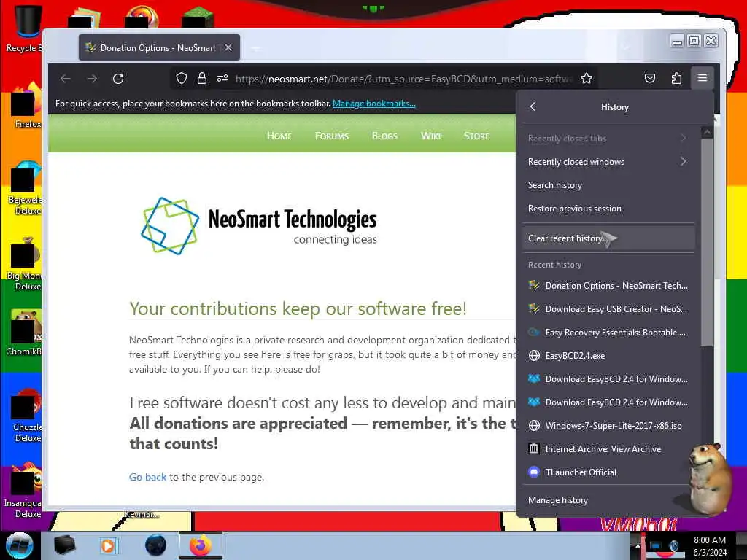Reload the page with the refresh icon
The image size is (747, 560).
coord(118,79)
